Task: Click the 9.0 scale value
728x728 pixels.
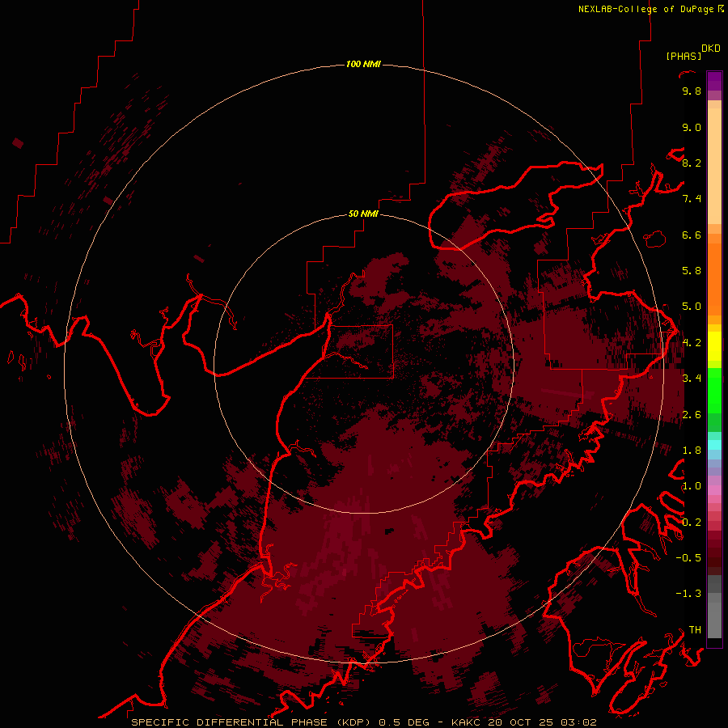Action: click(x=692, y=127)
